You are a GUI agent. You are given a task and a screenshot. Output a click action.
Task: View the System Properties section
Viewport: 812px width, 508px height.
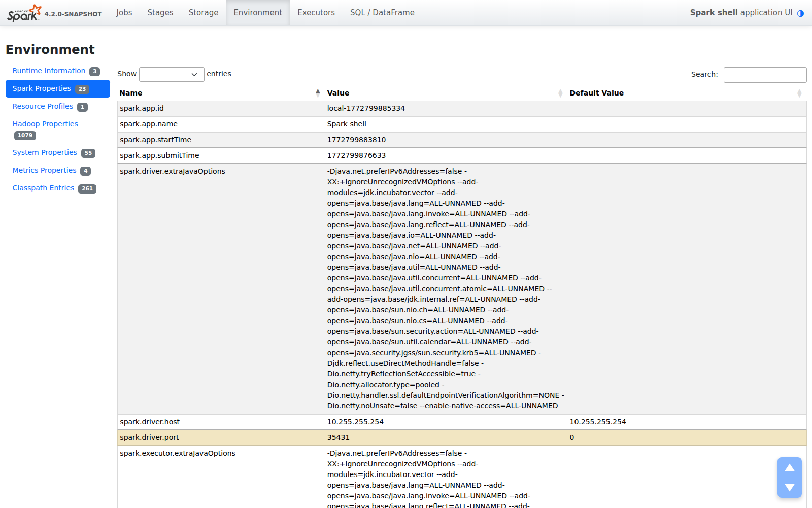point(45,152)
